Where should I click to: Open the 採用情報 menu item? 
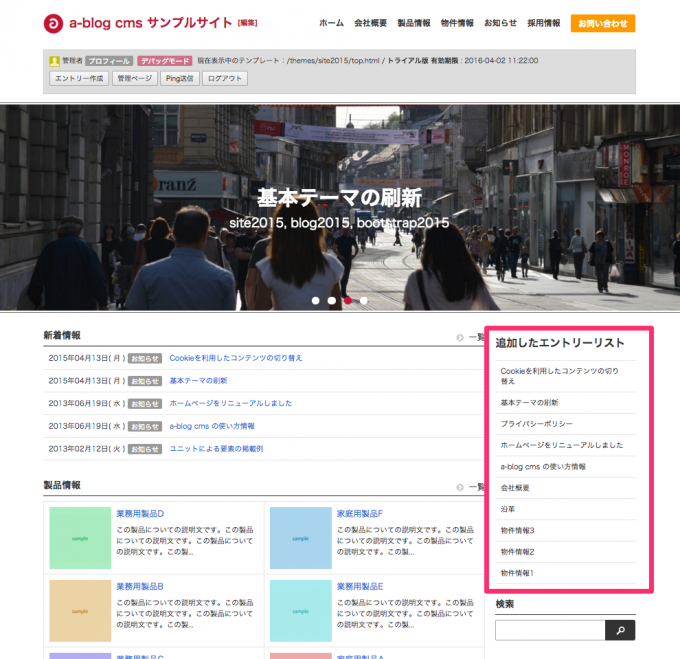click(544, 23)
